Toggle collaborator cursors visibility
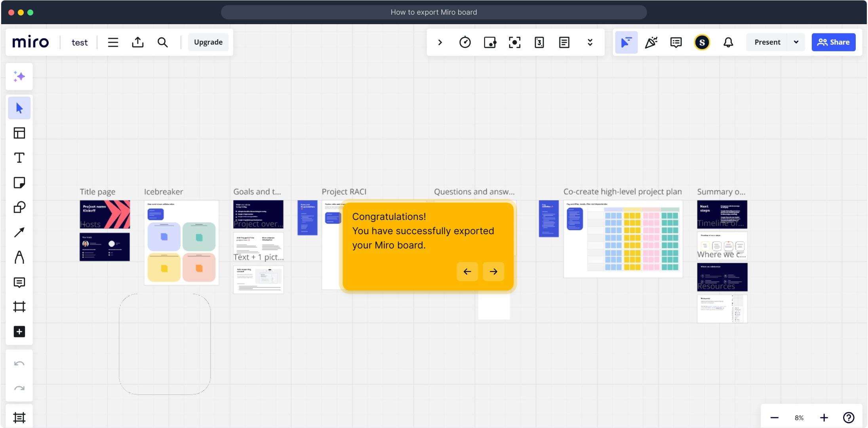The width and height of the screenshot is (868, 428). tap(626, 42)
